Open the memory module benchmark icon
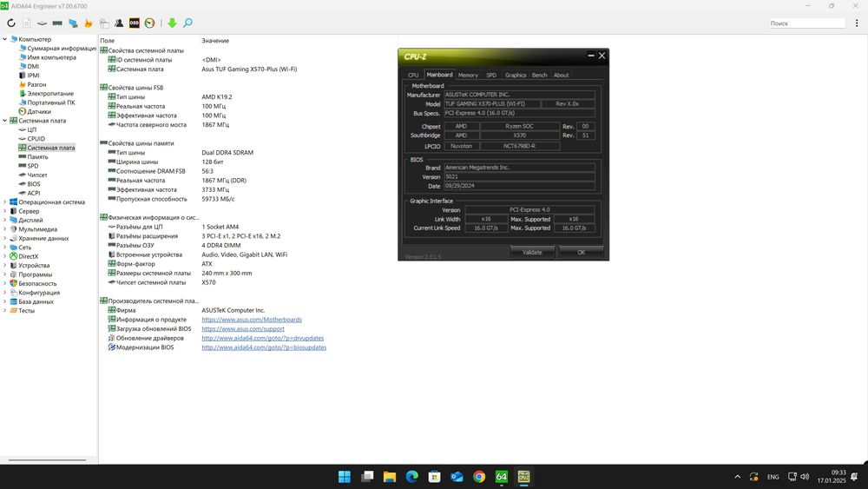868x489 pixels. pos(57,23)
